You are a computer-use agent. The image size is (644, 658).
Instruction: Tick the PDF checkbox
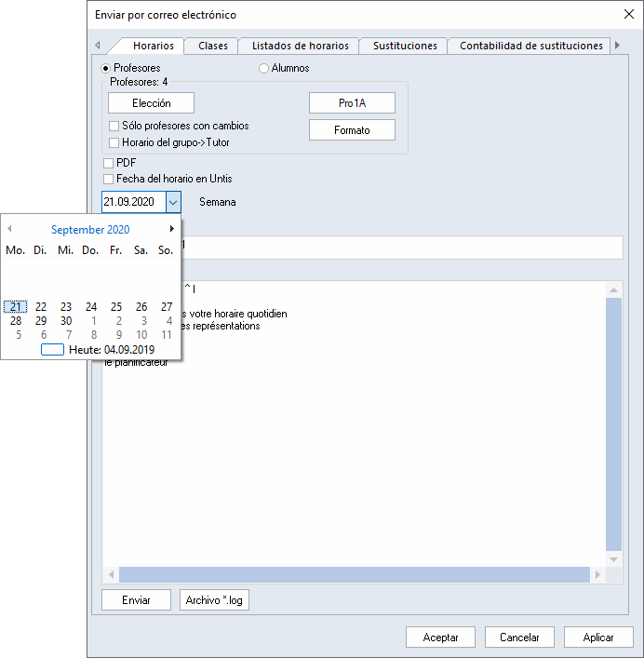coord(108,163)
